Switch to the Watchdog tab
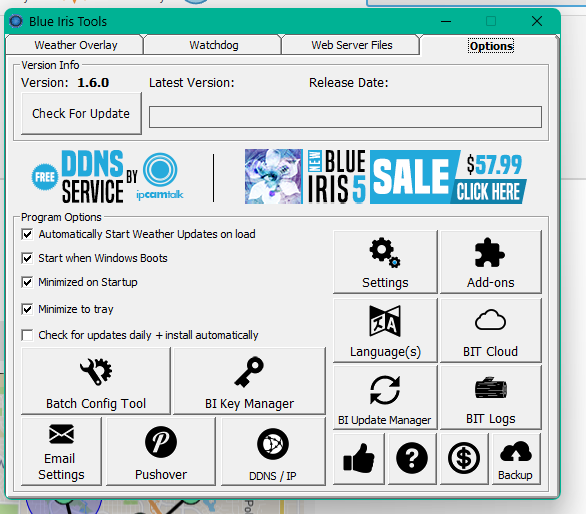The width and height of the screenshot is (586, 514). click(x=213, y=45)
